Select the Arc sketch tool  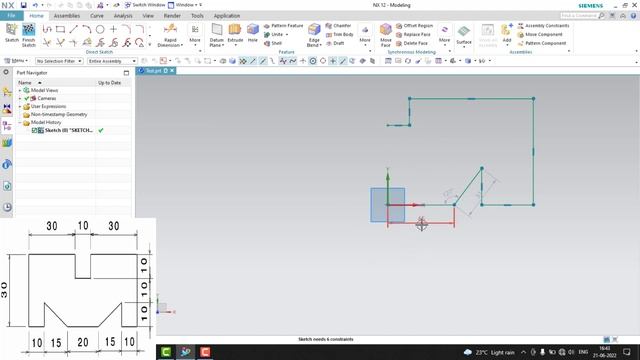tap(87, 29)
